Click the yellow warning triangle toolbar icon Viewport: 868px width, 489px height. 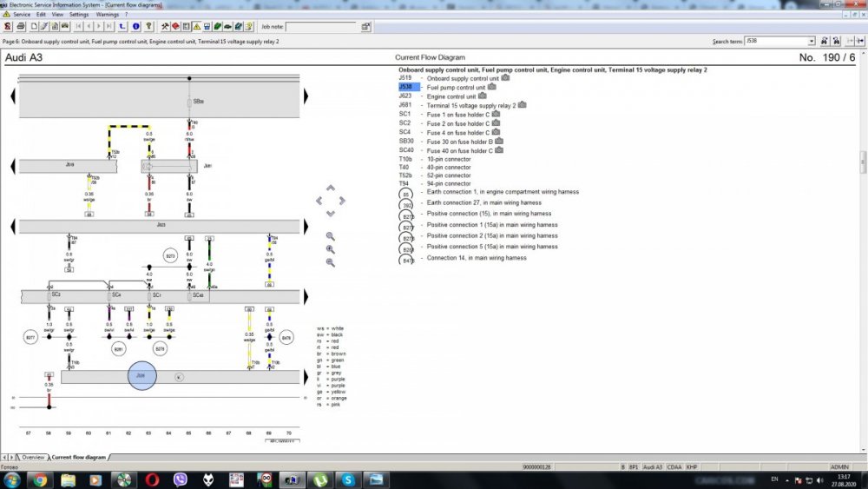click(196, 26)
